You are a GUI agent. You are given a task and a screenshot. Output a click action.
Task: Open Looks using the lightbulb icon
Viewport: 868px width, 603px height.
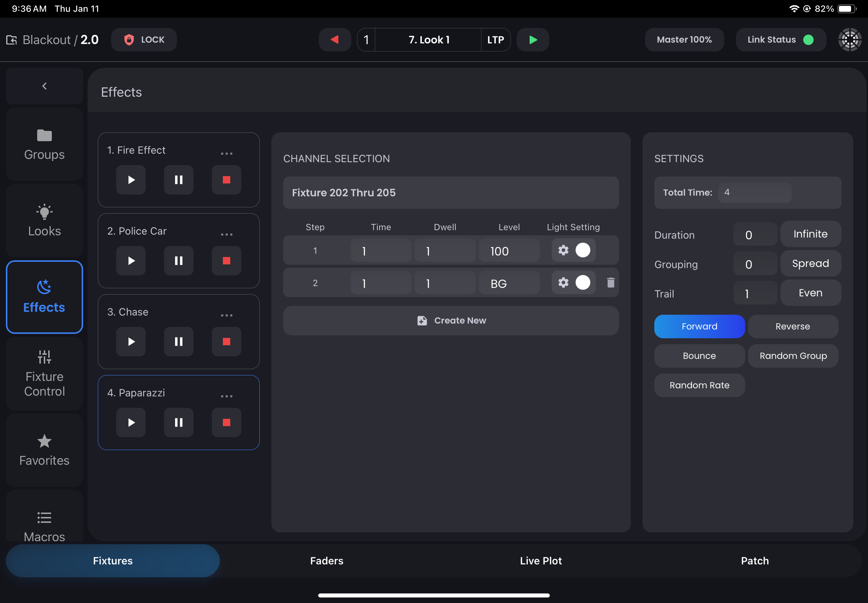[x=44, y=211]
